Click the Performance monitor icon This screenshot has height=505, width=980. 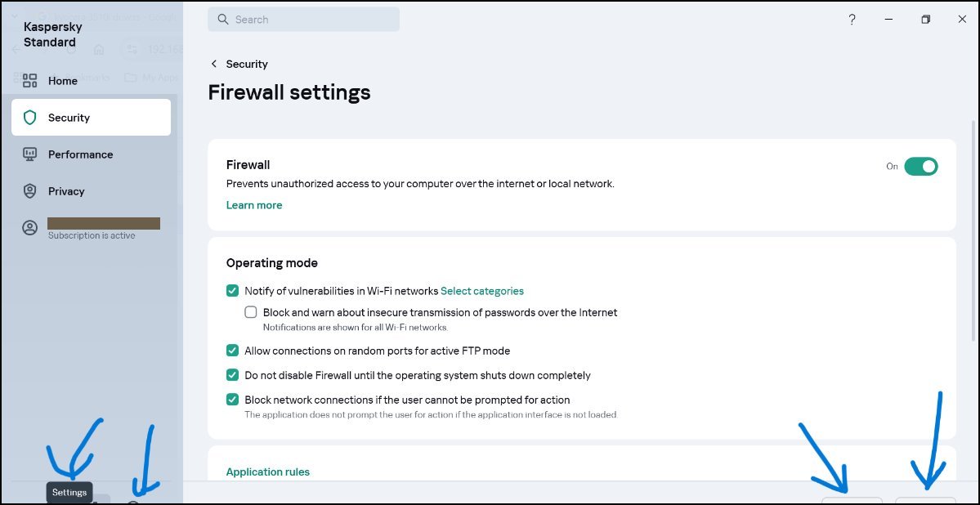tap(29, 154)
